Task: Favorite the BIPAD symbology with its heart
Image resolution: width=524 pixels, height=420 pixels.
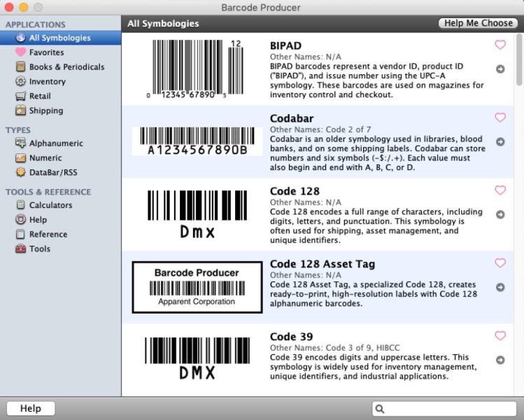Action: point(500,45)
